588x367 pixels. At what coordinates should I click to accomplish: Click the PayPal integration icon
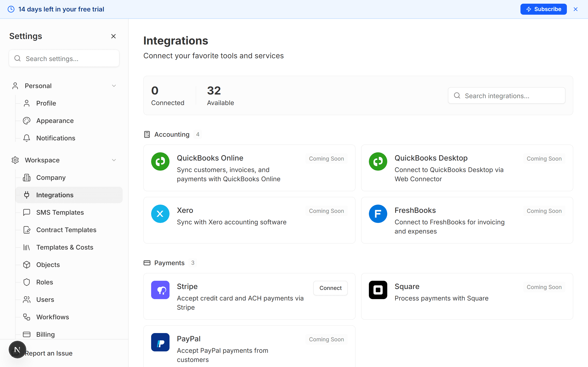pyautogui.click(x=160, y=342)
